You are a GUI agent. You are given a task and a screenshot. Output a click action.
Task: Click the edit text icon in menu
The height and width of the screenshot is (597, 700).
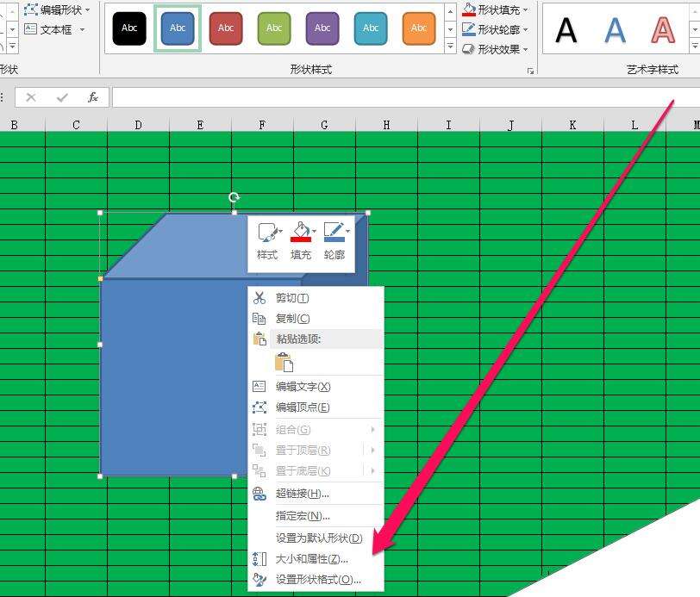tap(259, 387)
